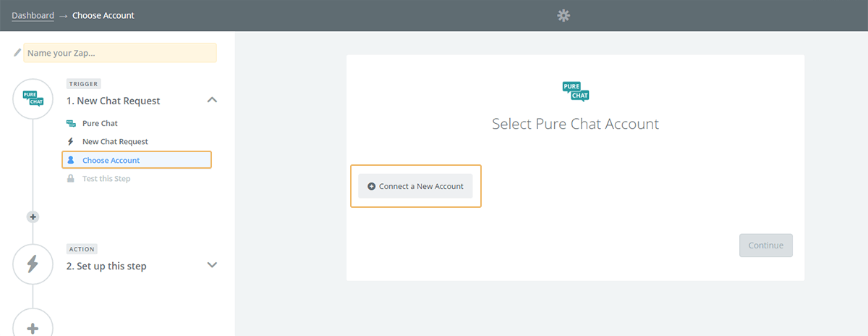Click the Pure Chat logo above account heading
Screen dimensions: 868x336
tap(576, 92)
